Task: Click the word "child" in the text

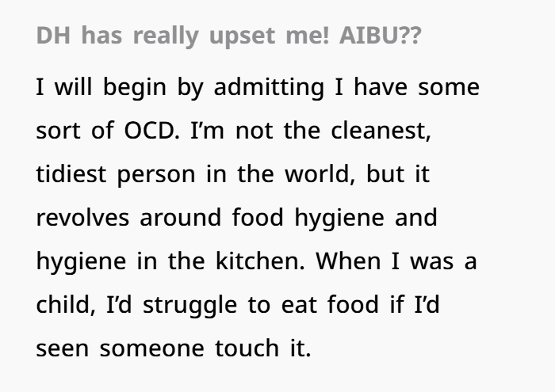Action: tap(59, 306)
